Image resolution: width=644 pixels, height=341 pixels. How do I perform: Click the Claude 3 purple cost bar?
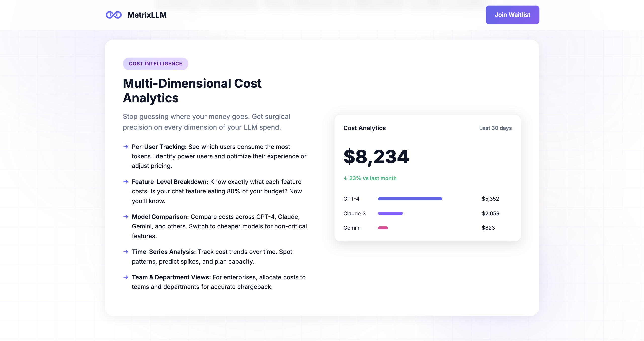click(390, 213)
